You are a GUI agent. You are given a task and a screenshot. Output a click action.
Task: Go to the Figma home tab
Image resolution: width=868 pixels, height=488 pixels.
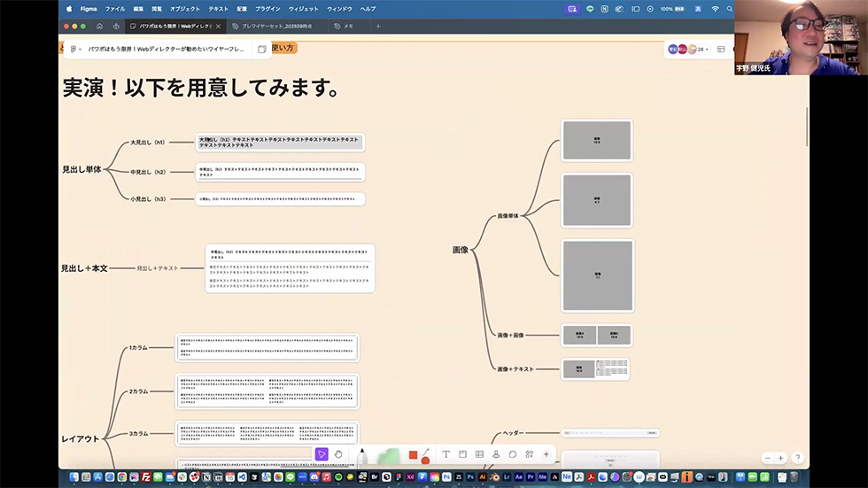click(99, 26)
